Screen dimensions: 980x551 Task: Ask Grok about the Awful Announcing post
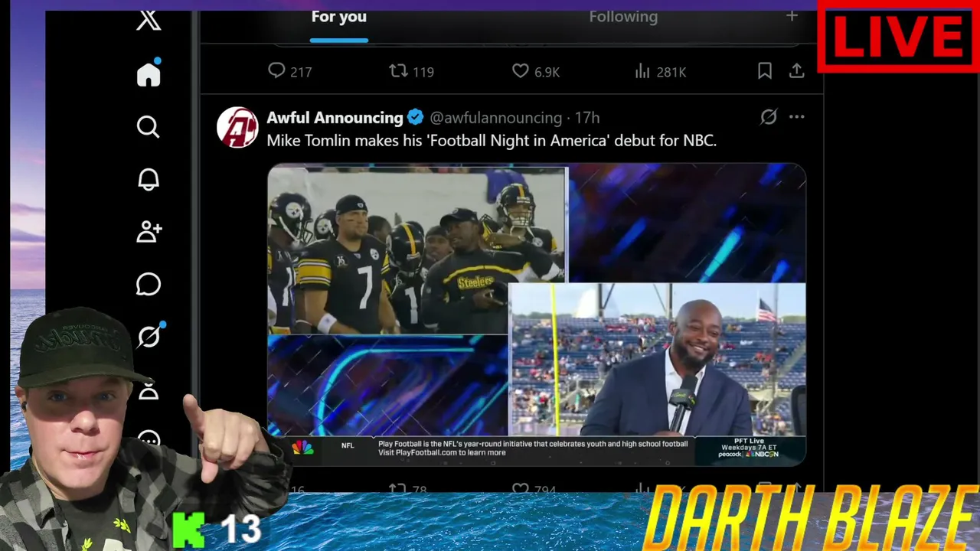point(769,117)
